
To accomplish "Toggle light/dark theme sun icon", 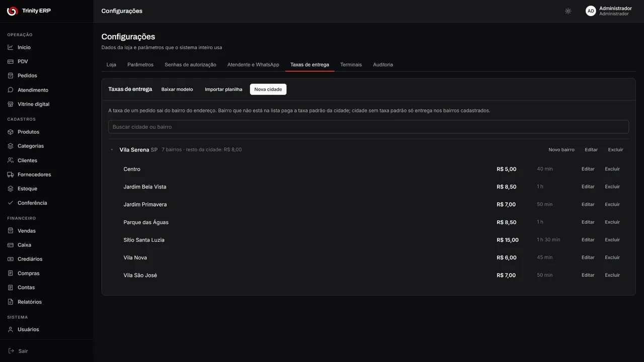I will (568, 11).
